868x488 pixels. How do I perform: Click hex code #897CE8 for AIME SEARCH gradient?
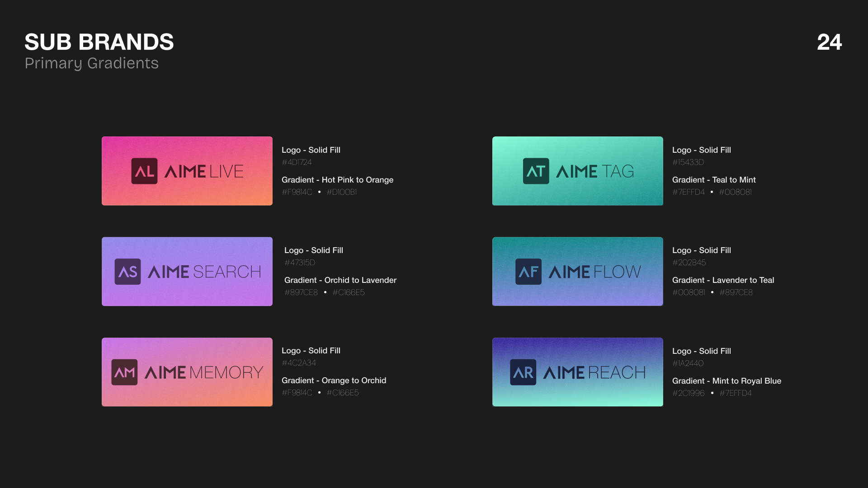[x=301, y=292]
